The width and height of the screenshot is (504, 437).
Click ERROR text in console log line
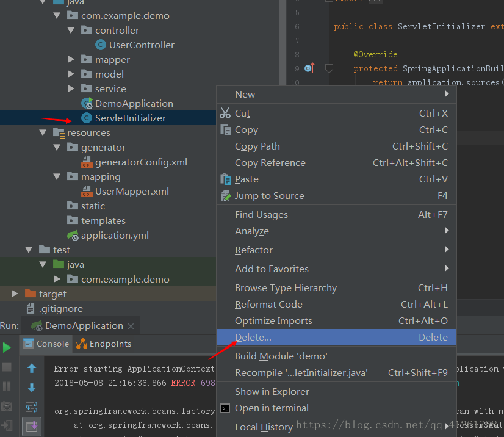click(x=183, y=383)
